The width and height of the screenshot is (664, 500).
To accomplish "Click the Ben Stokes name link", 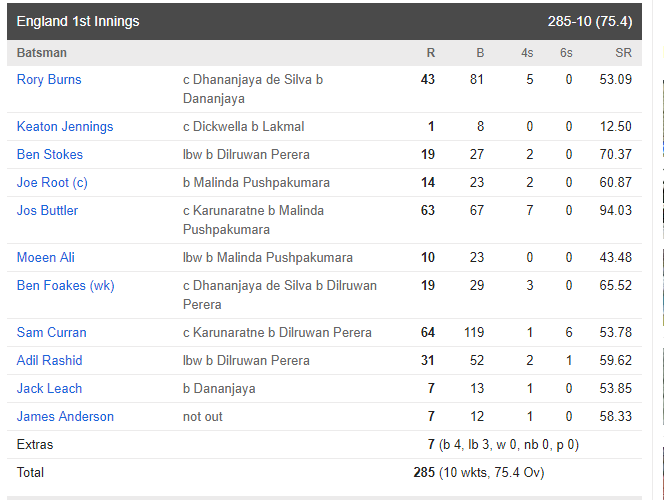I will pos(50,155).
